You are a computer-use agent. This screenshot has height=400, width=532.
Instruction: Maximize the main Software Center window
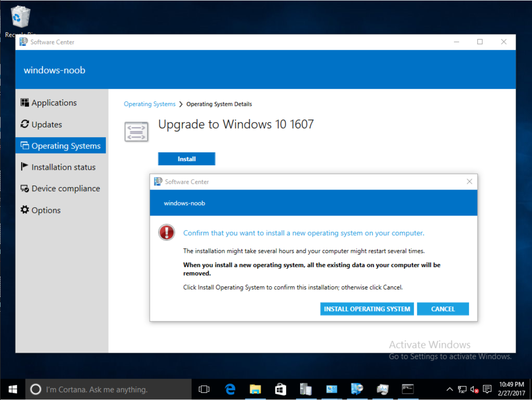(x=480, y=42)
